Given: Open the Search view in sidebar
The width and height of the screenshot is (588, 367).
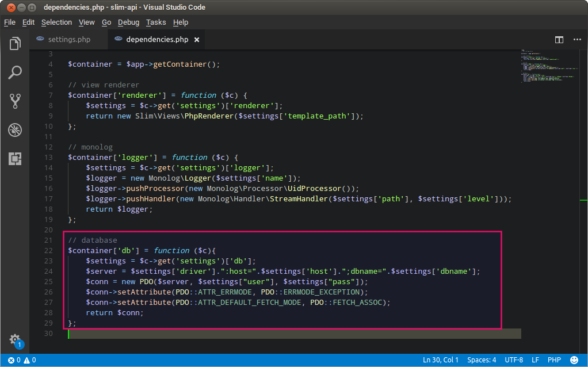Looking at the screenshot, I should pyautogui.click(x=15, y=72).
